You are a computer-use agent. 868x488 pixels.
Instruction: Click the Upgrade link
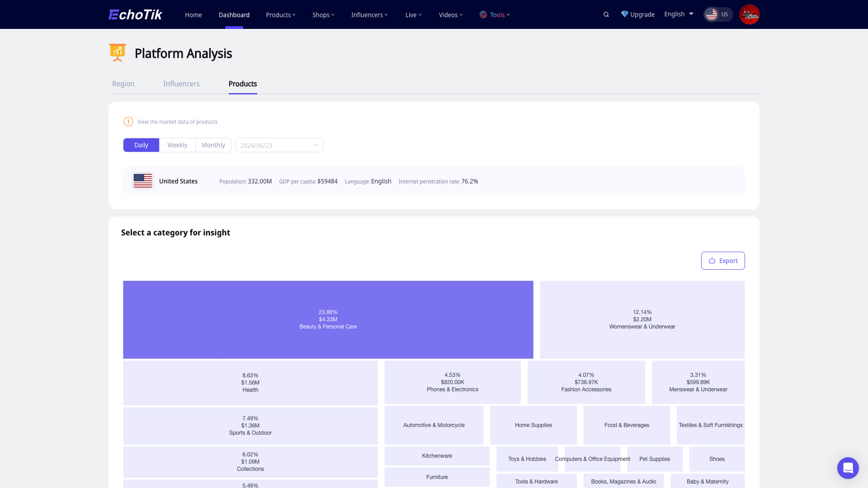(x=642, y=14)
